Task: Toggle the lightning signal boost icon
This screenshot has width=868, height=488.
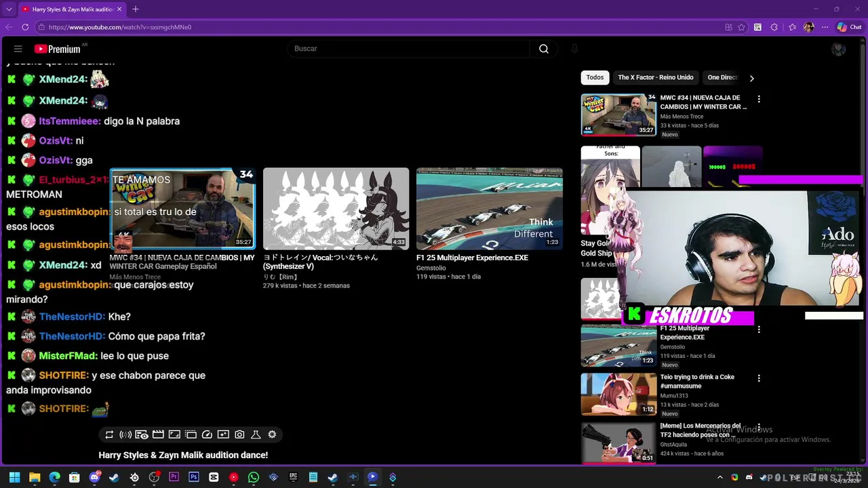Action: (x=125, y=434)
